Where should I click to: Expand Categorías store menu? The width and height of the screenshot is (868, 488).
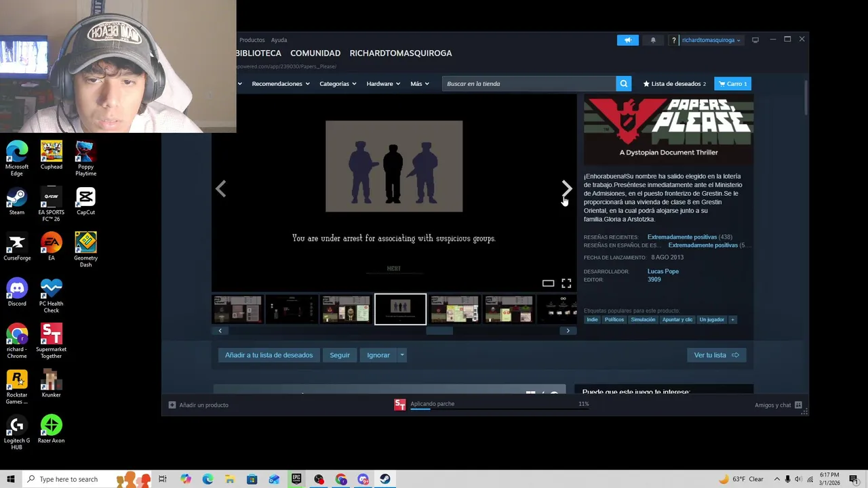pos(338,83)
